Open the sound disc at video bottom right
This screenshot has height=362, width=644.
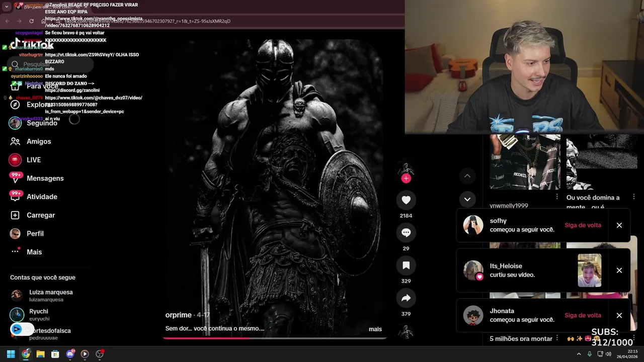406,331
